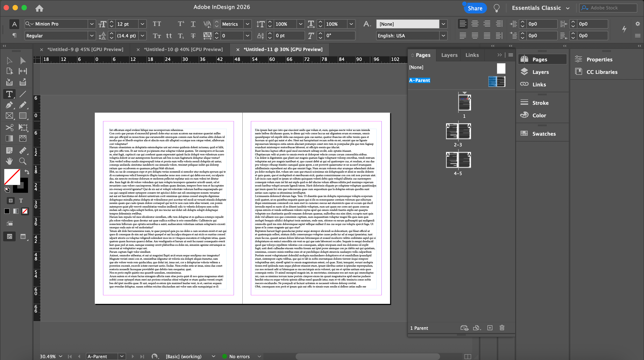Choose the Rectangle Frame tool

click(9, 116)
